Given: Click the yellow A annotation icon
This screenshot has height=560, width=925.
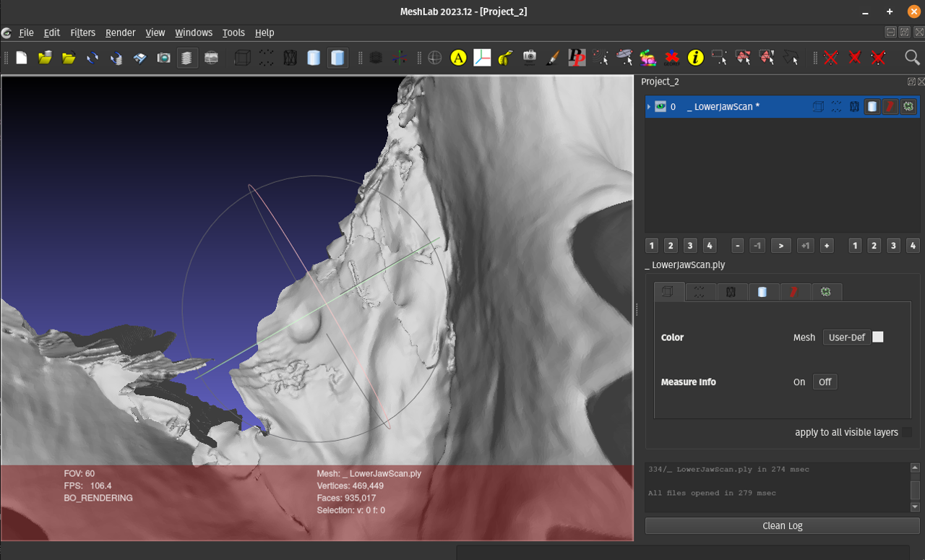Looking at the screenshot, I should (x=458, y=58).
